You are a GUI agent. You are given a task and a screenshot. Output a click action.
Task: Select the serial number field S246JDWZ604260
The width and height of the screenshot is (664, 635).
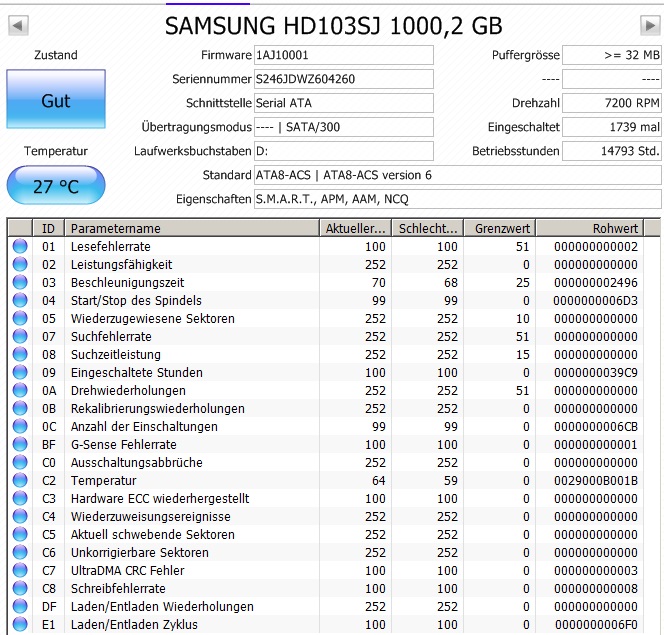tap(344, 79)
